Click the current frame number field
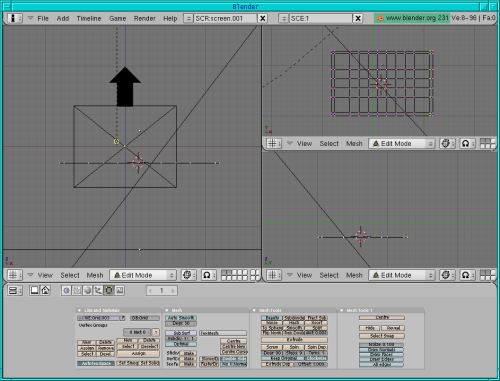 coord(162,291)
